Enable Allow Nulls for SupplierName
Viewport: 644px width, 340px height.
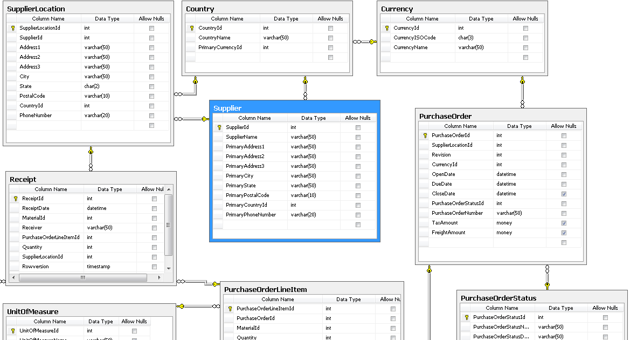point(357,137)
